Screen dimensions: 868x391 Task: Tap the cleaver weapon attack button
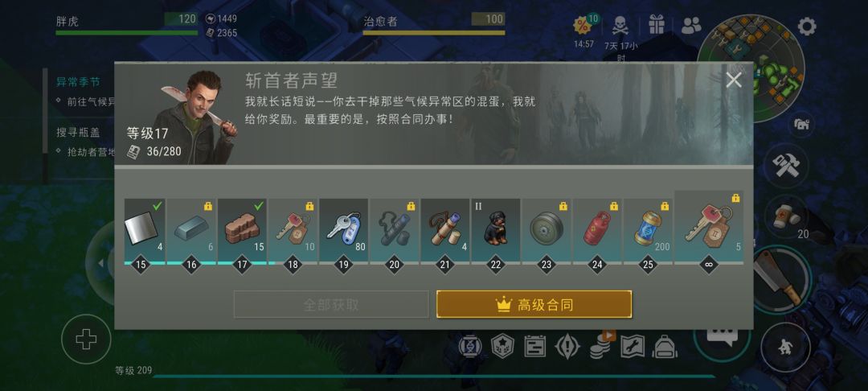[780, 278]
